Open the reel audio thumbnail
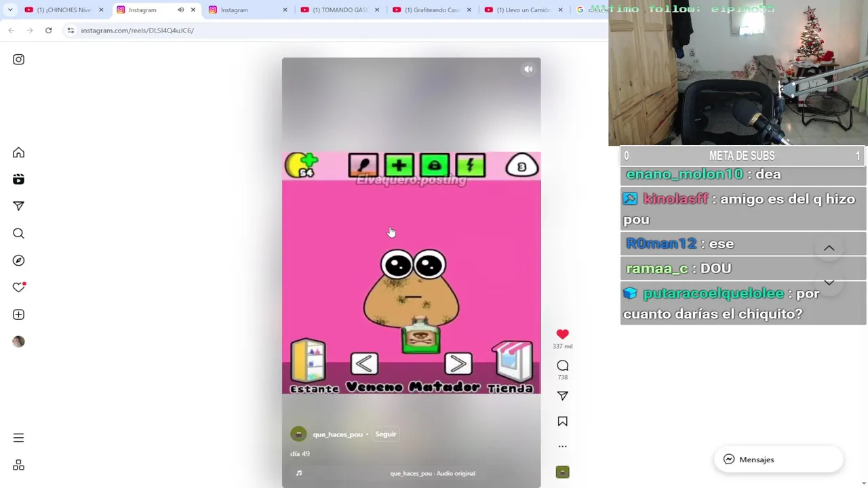Screen dimensions: 868x488 click(562, 472)
